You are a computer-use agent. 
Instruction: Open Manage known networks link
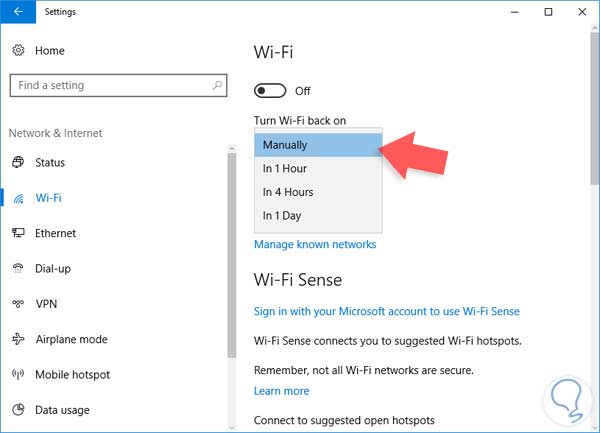coord(315,245)
